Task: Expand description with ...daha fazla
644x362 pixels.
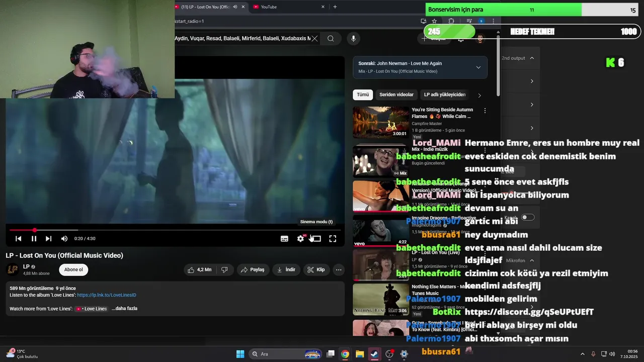Action: click(124, 309)
